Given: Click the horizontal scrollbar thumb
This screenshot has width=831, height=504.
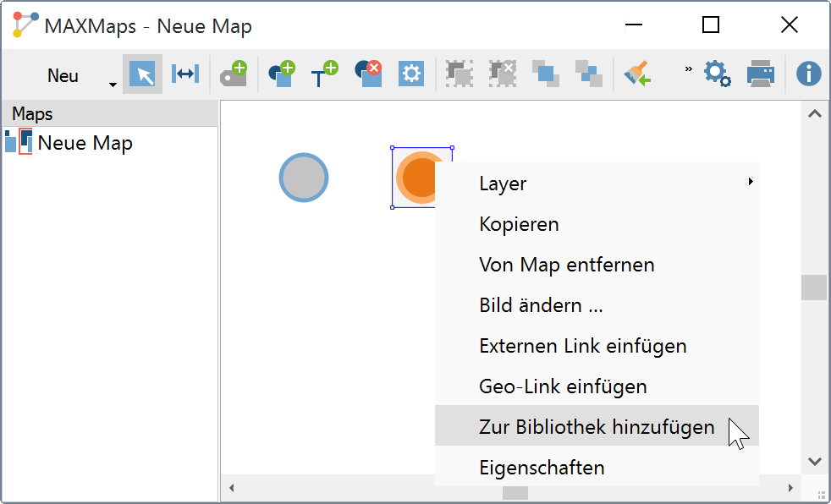Looking at the screenshot, I should (515, 493).
